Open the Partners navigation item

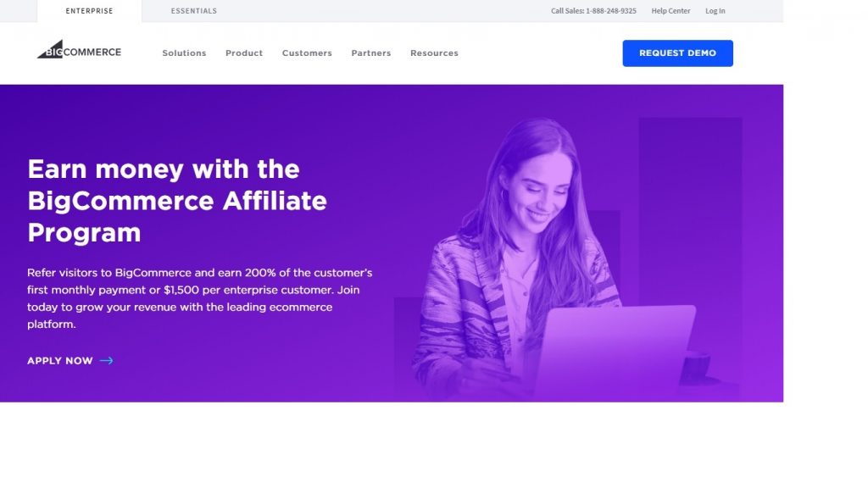[x=371, y=53]
